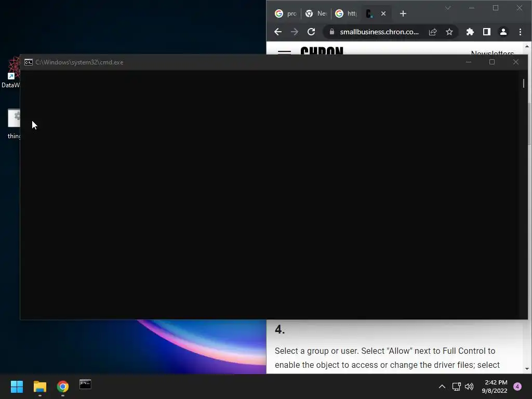The height and width of the screenshot is (399, 532).
Task: Close the cmd.exe window
Action: coord(516,62)
